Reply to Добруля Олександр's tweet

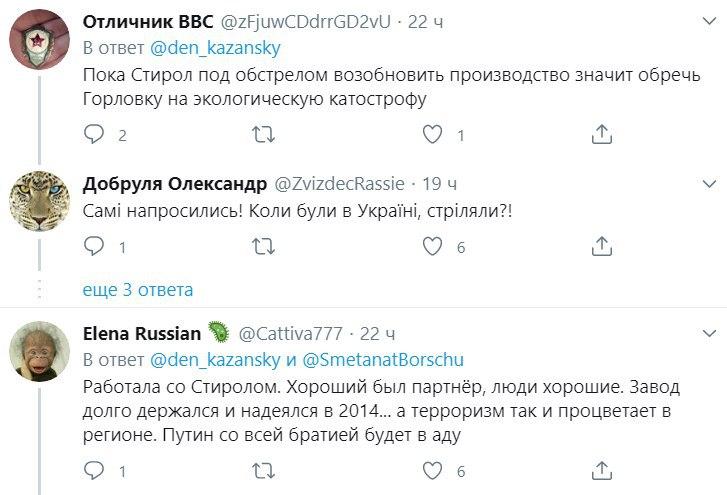(x=94, y=246)
